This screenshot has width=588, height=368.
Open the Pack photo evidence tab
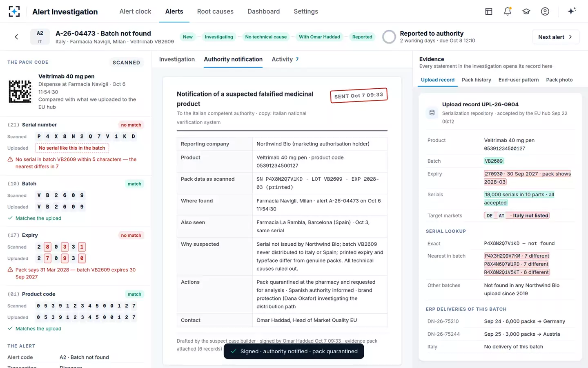click(x=559, y=80)
